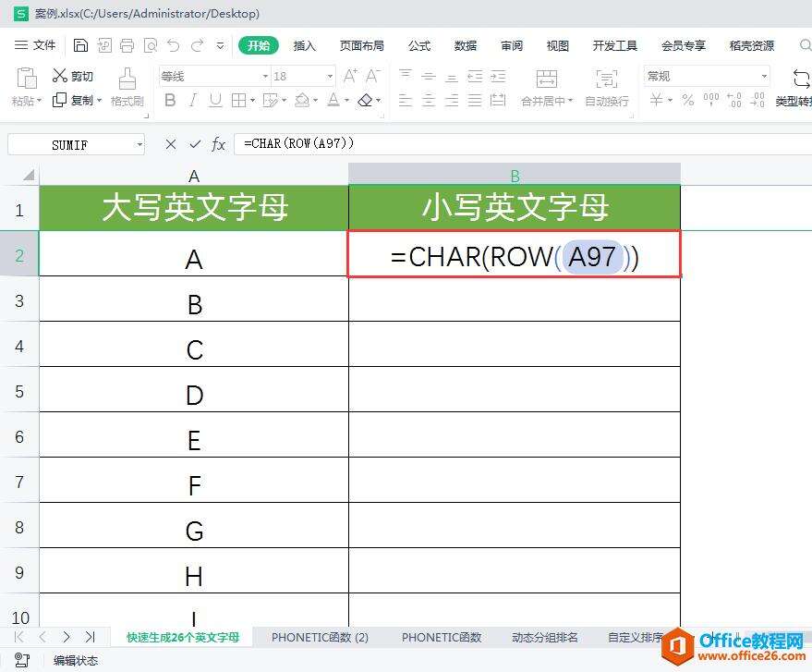
Task: Toggle Italic formatting
Action: (x=193, y=100)
